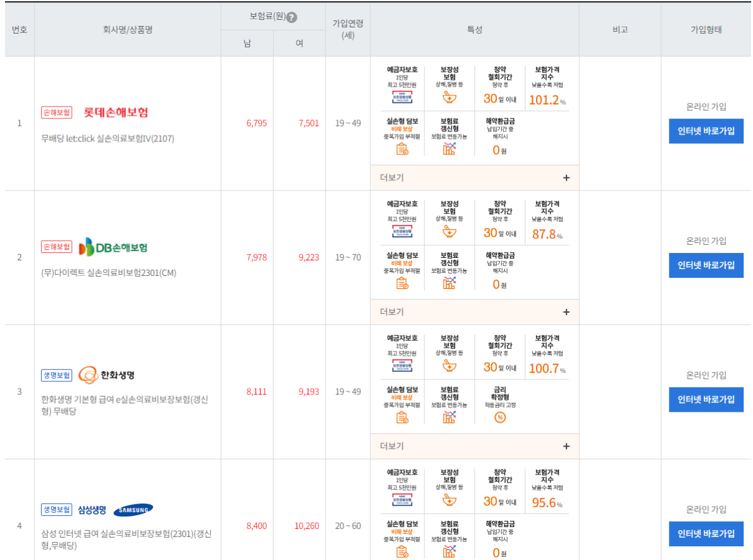Click plus icon in DB 더보기 bar
Viewport: 753px width, 560px height.
(x=566, y=312)
